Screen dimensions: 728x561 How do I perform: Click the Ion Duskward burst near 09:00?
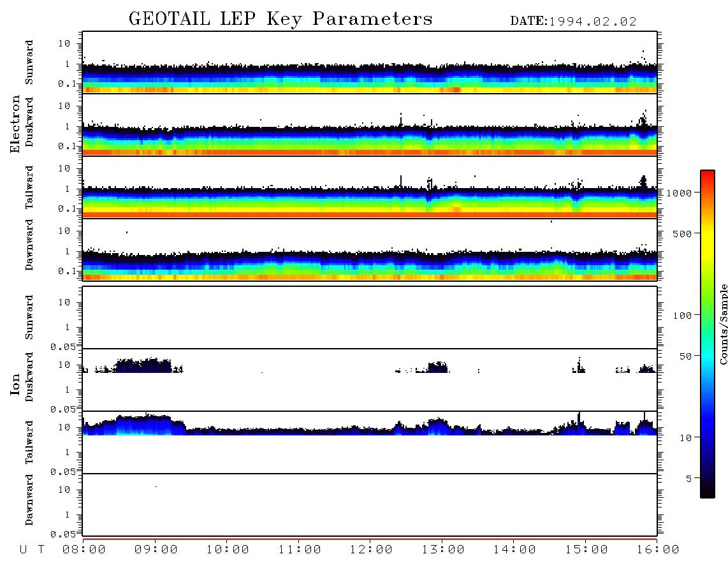click(143, 366)
